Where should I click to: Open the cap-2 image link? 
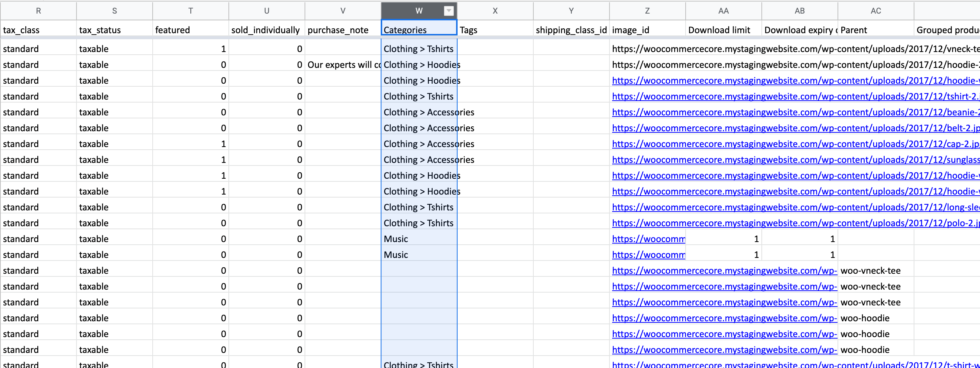(795, 144)
